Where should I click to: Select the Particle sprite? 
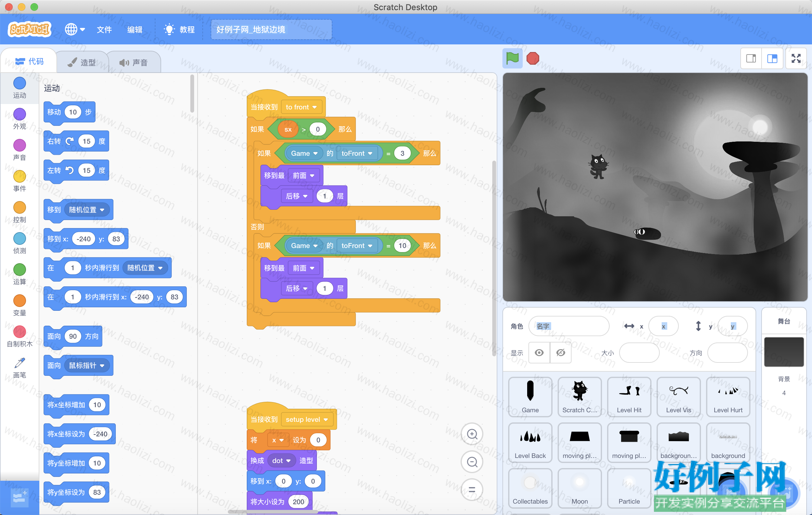pyautogui.click(x=629, y=488)
